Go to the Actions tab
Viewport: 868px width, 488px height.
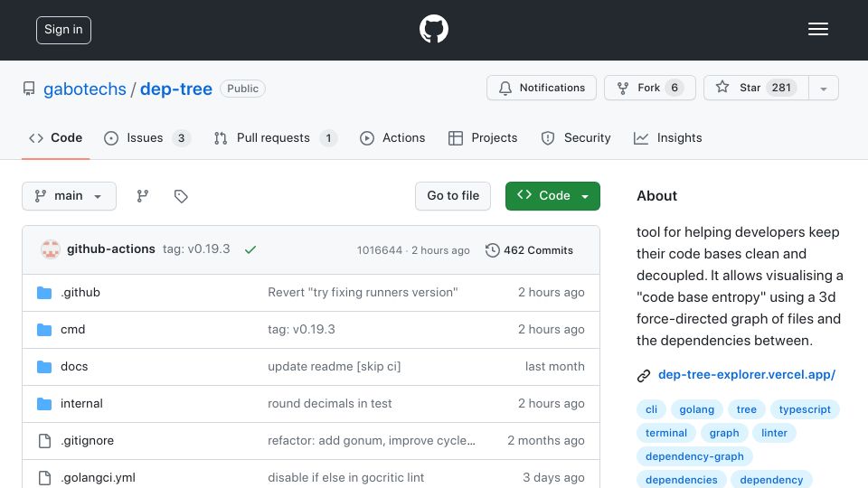(x=392, y=137)
